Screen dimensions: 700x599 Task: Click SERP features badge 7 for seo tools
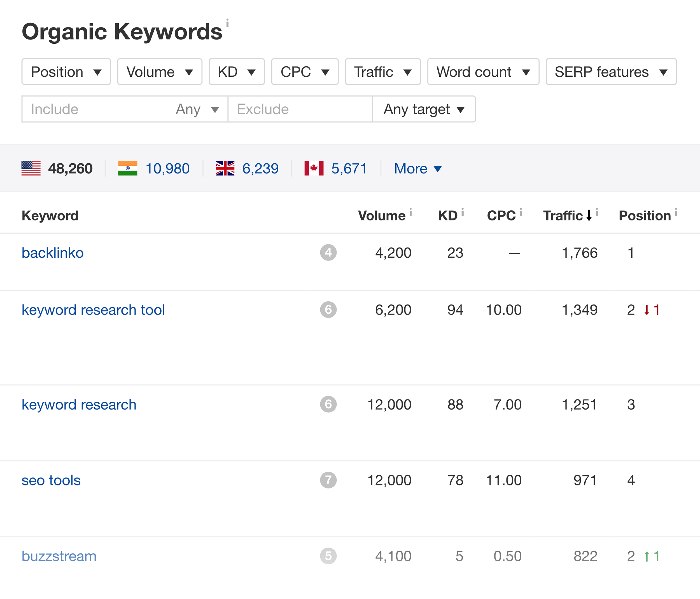click(328, 480)
